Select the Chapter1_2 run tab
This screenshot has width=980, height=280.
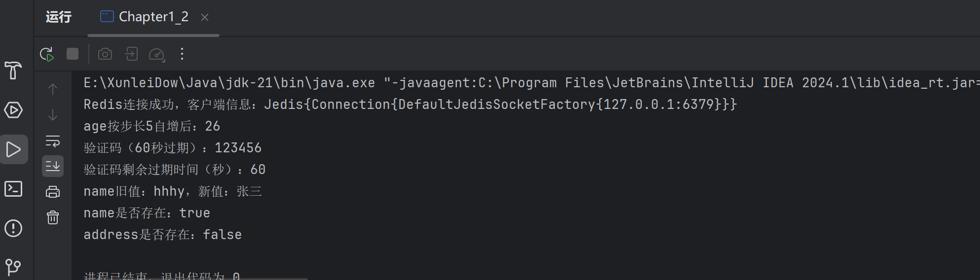pos(145,17)
